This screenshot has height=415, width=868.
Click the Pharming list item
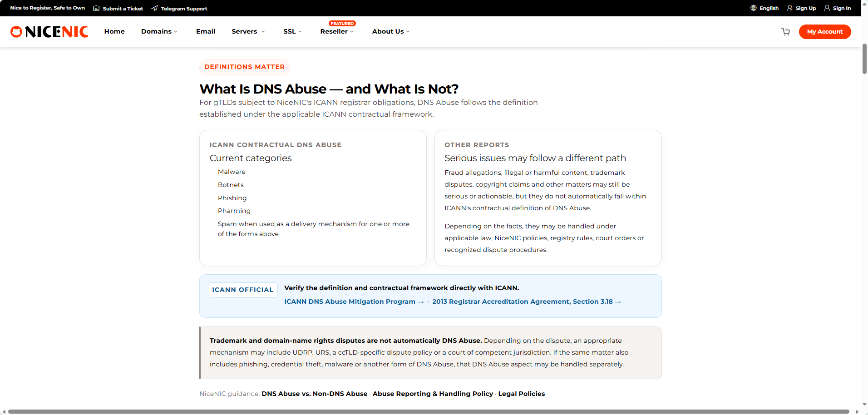(234, 211)
